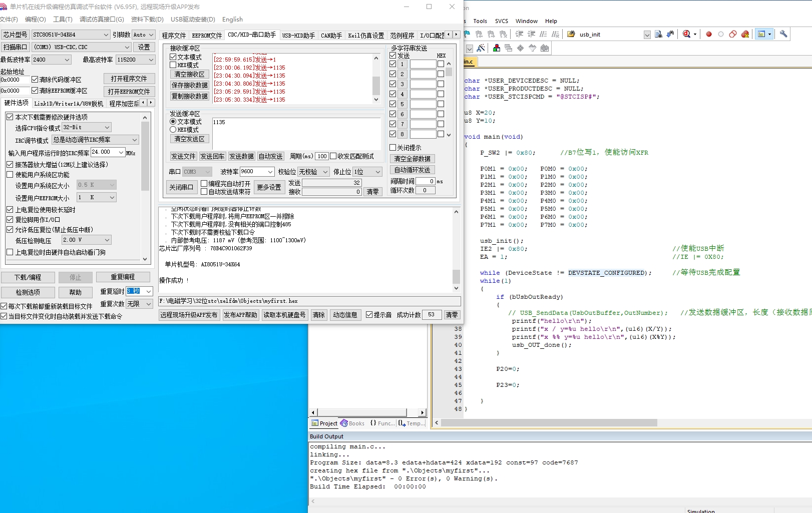
Task: Click select software packs icon
Action: [x=533, y=48]
